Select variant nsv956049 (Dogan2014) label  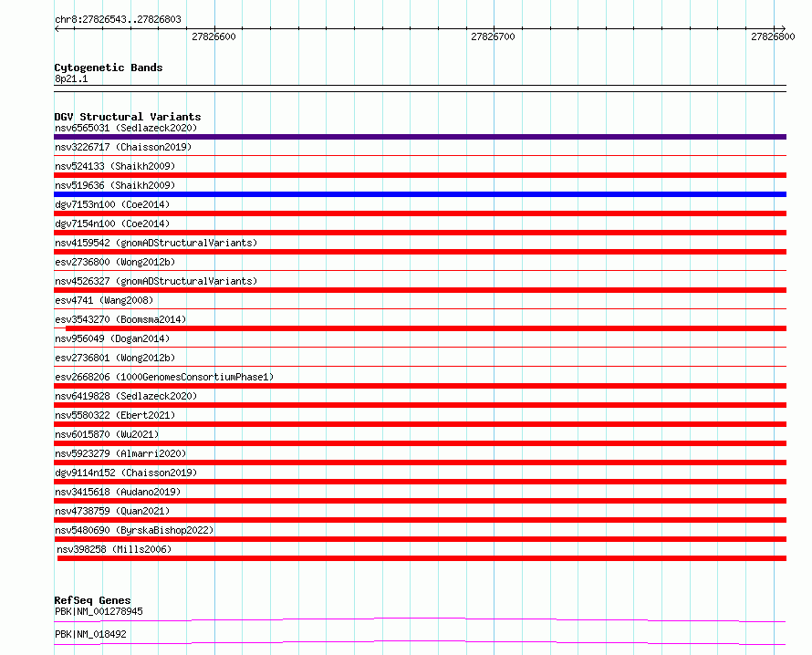(112, 338)
